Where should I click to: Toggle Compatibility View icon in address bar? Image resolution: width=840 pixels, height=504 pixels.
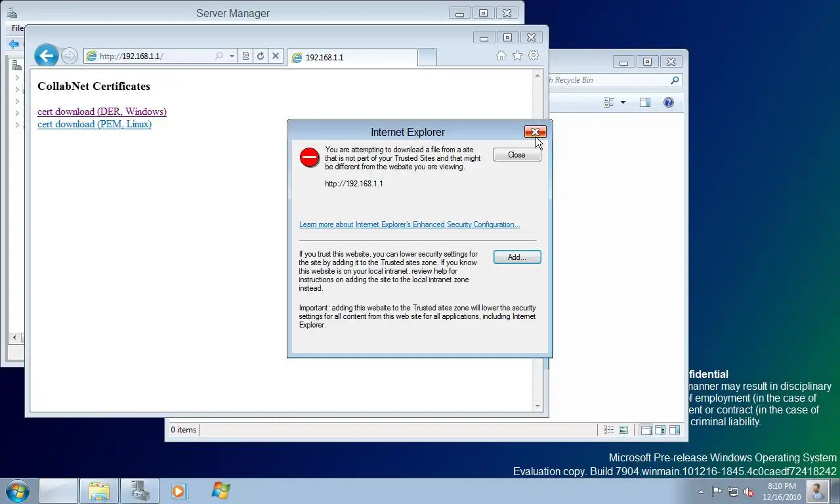coord(245,56)
